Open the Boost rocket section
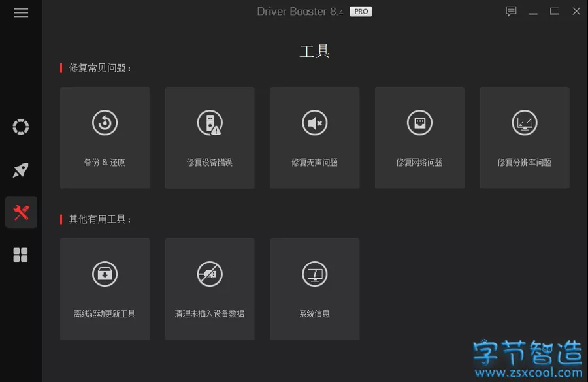 21,170
